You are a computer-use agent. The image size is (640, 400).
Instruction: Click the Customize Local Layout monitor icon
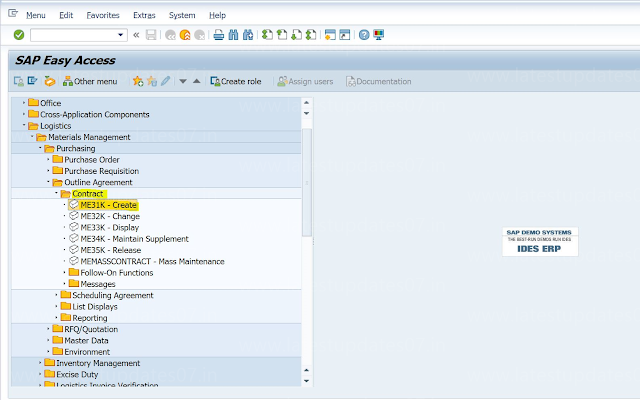pos(379,35)
